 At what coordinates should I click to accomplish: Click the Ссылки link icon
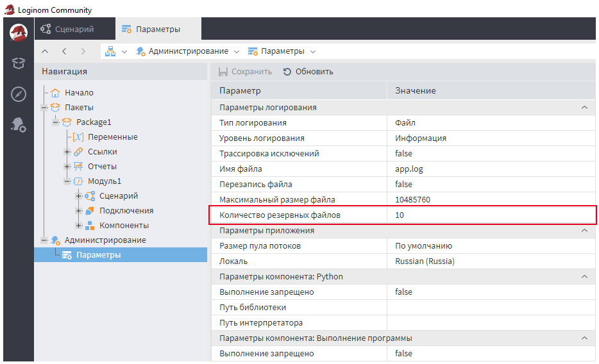point(78,152)
